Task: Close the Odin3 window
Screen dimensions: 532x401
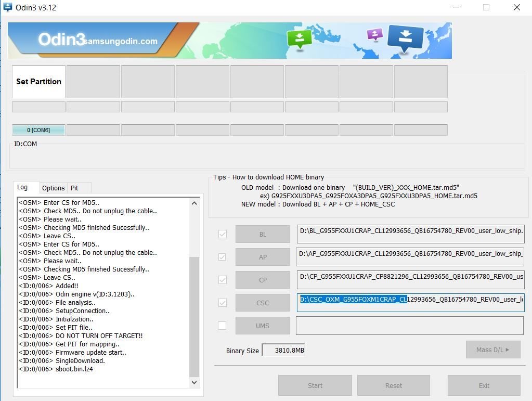Action: tap(516, 7)
